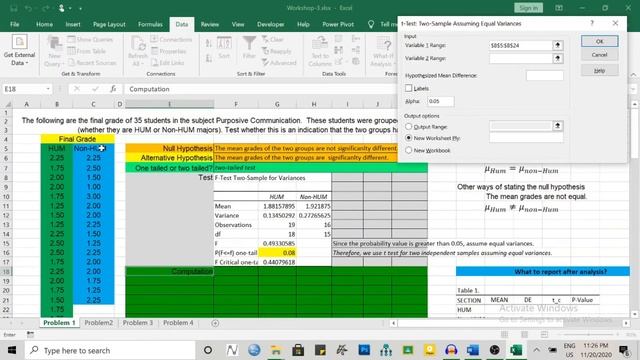Open the taskbar notification center
This screenshot has height=360, width=640.
(x=623, y=350)
